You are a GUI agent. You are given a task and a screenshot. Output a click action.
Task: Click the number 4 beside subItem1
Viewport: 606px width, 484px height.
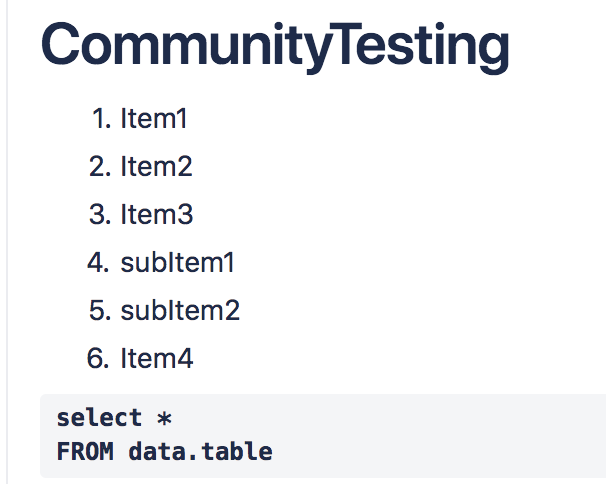point(98,263)
